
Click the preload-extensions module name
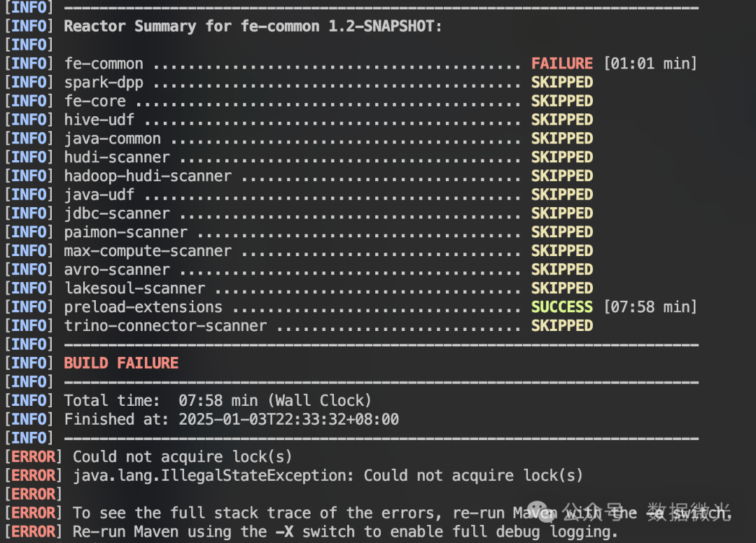click(x=143, y=307)
